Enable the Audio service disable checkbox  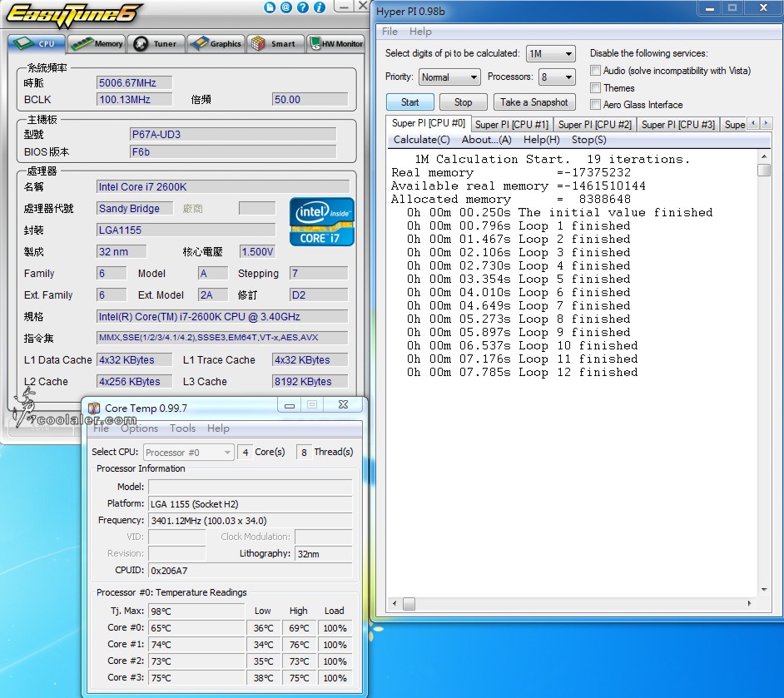595,71
